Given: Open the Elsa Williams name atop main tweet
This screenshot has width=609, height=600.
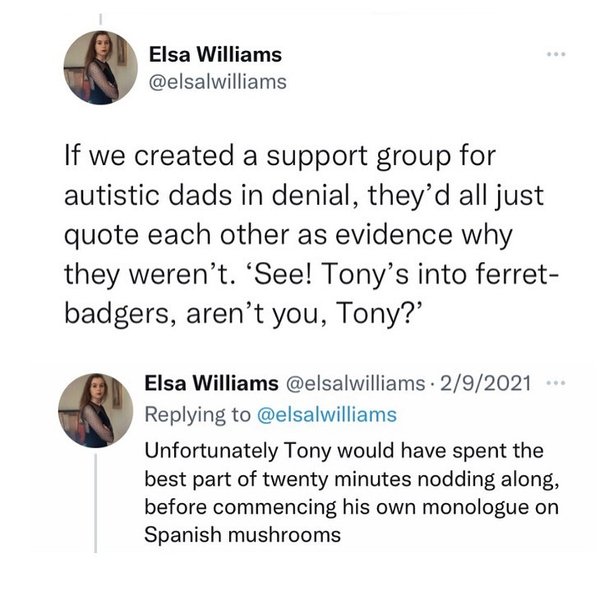Looking at the screenshot, I should [x=214, y=54].
